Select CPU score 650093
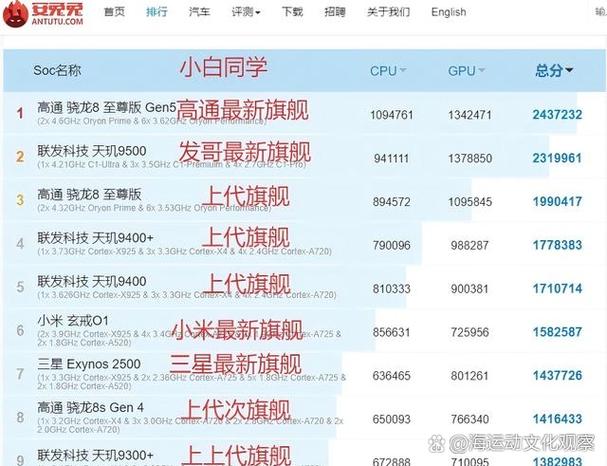Viewport: 607px width, 466px height. [x=391, y=419]
